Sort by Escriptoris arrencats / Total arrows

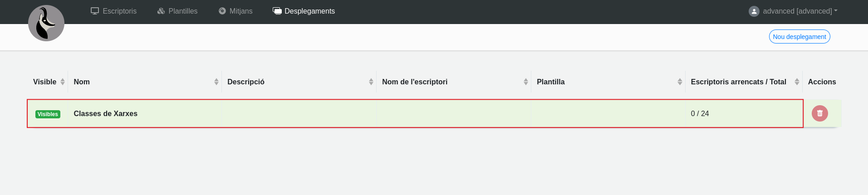click(x=797, y=82)
